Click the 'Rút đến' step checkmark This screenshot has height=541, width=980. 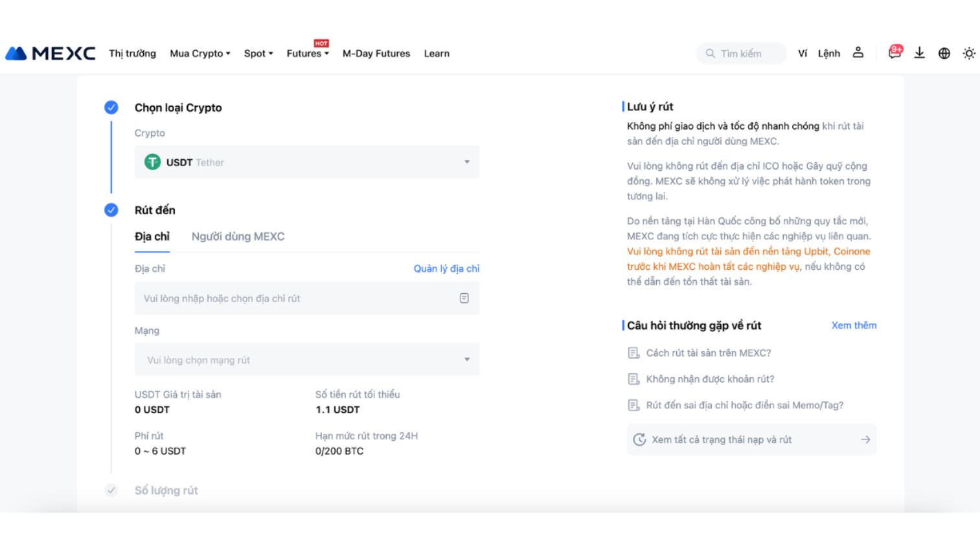coord(111,210)
